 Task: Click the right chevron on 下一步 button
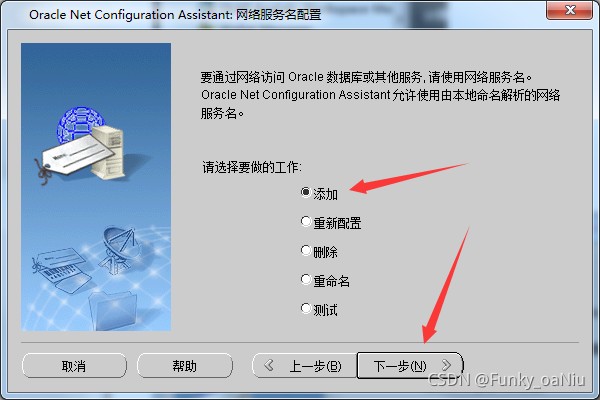click(446, 365)
